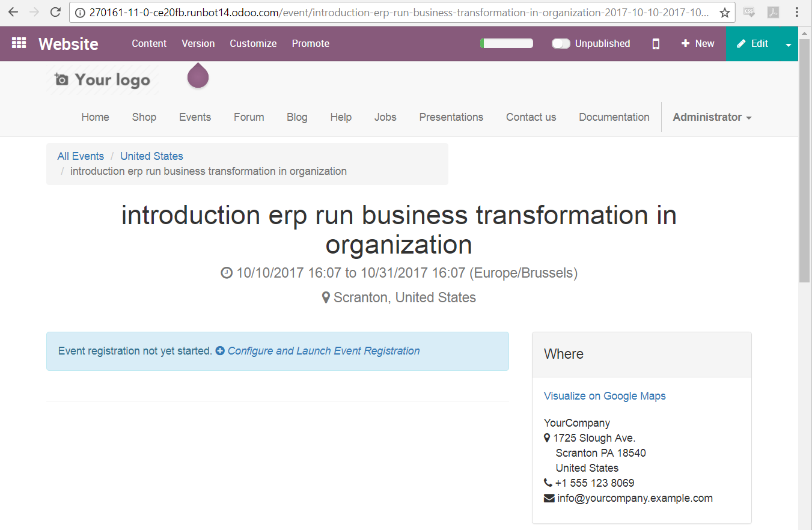812x530 pixels.
Task: Click the clock icon beside the event dates
Action: point(227,273)
